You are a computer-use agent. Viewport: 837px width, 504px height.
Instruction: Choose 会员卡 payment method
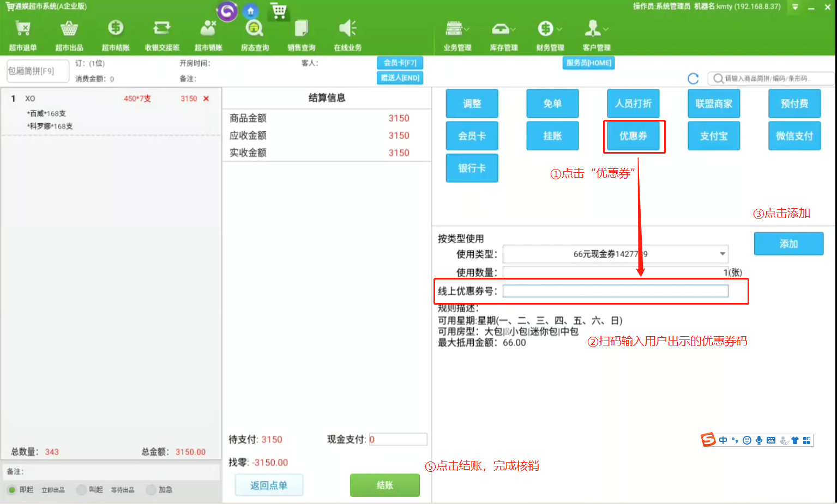[x=472, y=136]
